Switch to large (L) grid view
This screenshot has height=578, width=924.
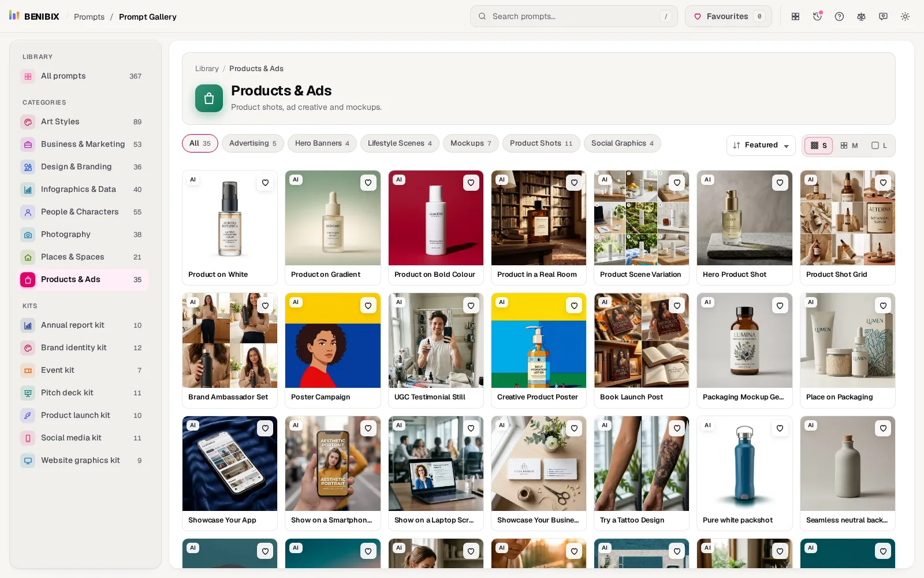coord(879,146)
